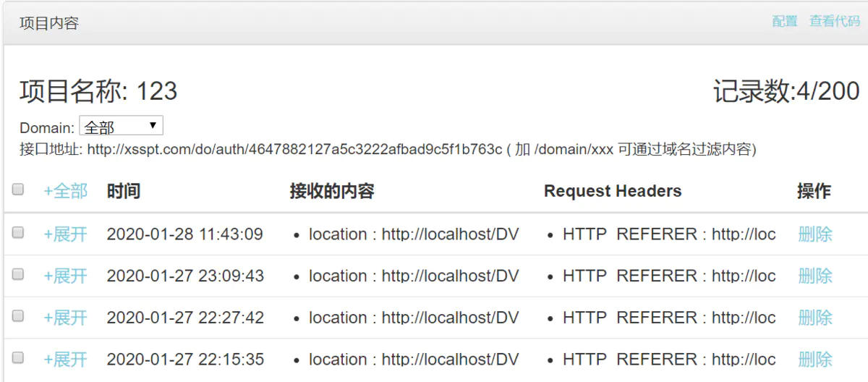Expand the 2020-01-27 23:09:43 record

pos(65,276)
